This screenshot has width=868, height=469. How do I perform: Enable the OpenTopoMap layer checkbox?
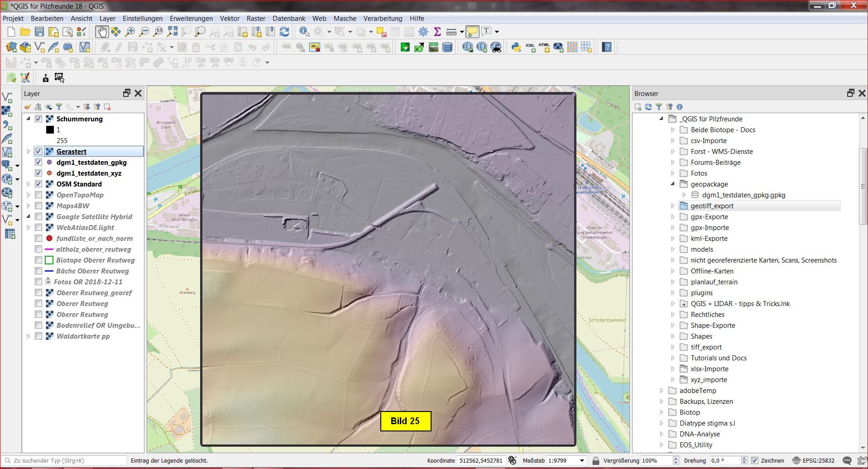coord(38,195)
